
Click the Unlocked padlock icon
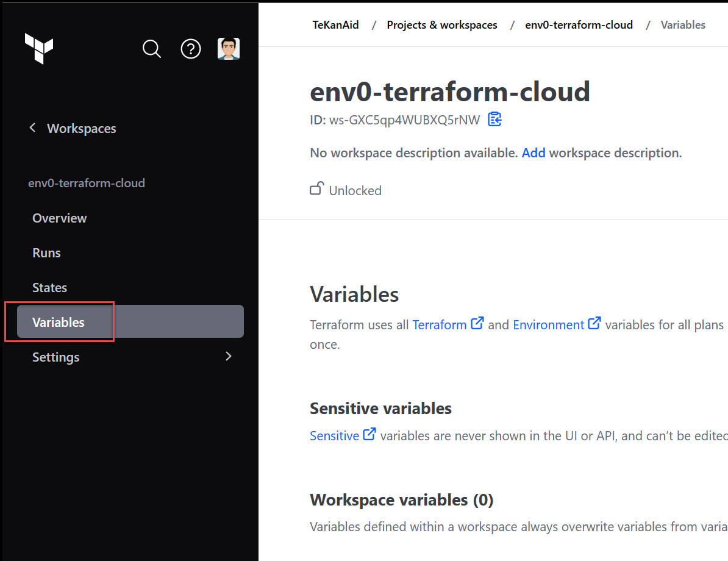(x=316, y=188)
